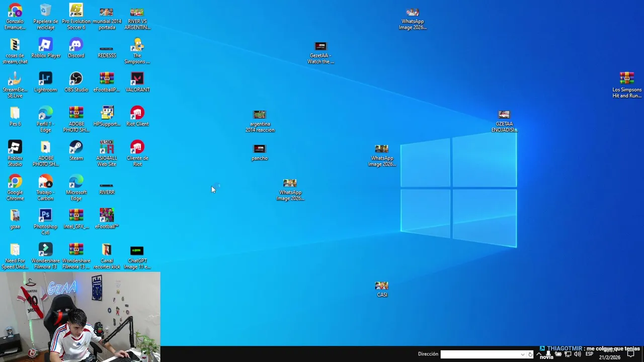644x362 pixels.
Task: Select the GezetAA - Watch the... file
Action: 320,53
